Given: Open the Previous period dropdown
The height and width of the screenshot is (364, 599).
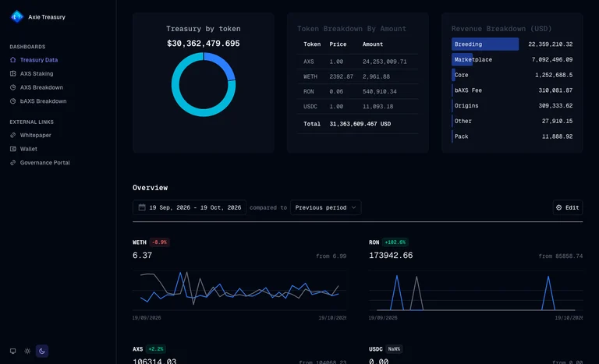Looking at the screenshot, I should point(325,207).
